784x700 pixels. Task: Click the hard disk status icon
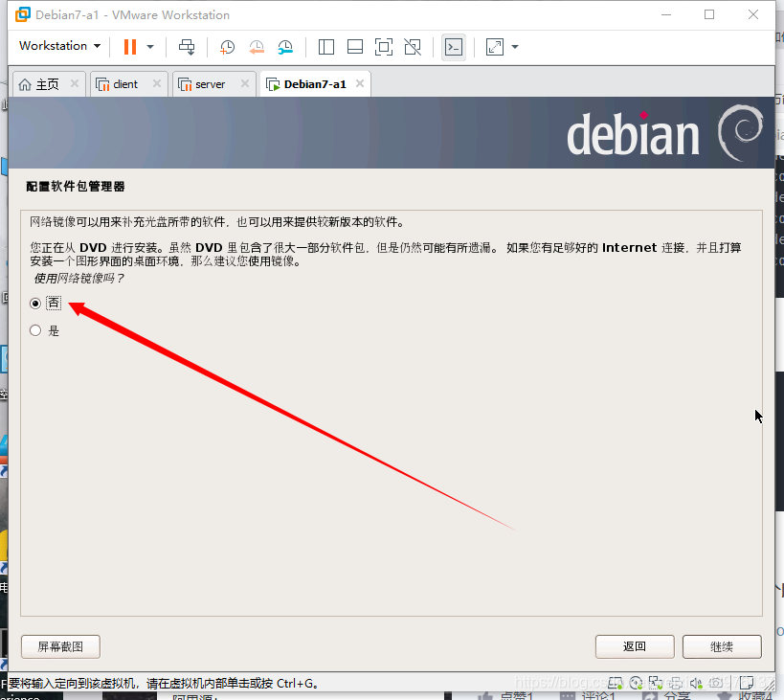pyautogui.click(x=616, y=683)
